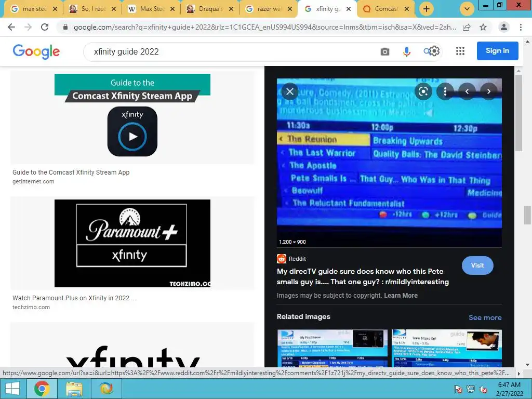Switch to the Comcast tab
Screen dimensions: 532x399
(x=385, y=9)
